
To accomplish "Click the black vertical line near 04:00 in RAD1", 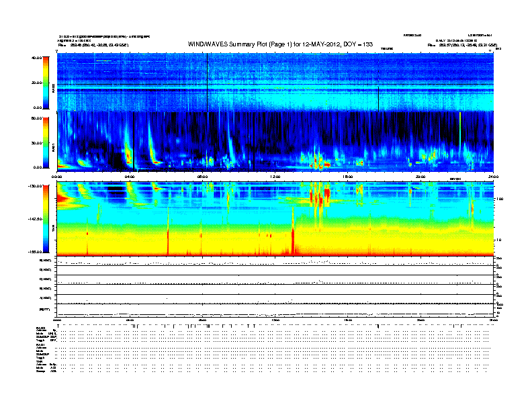I will (x=134, y=142).
